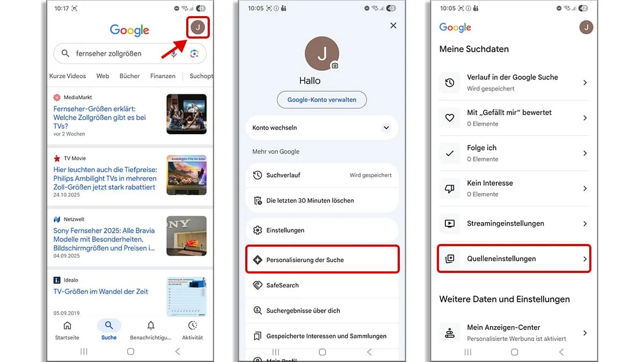This screenshot has width=644, height=362.
Task: Click the search field with 'fernseher zollgrößen'
Action: pos(130,54)
